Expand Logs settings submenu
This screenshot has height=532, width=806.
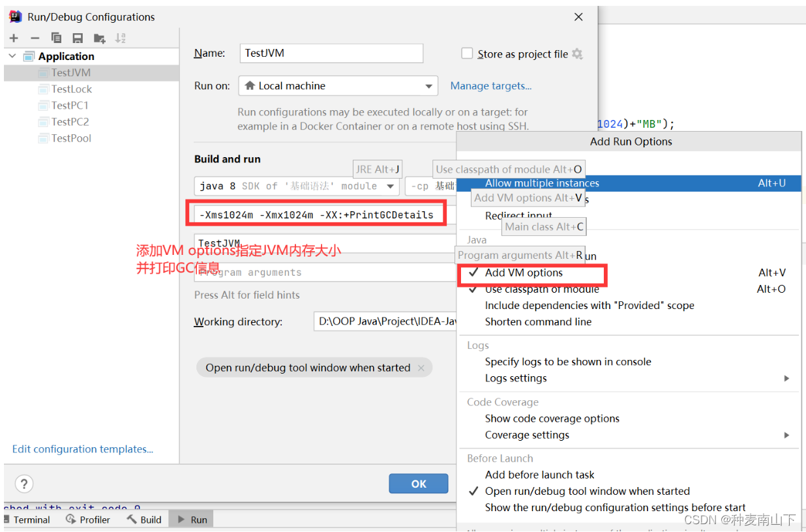tap(629, 378)
